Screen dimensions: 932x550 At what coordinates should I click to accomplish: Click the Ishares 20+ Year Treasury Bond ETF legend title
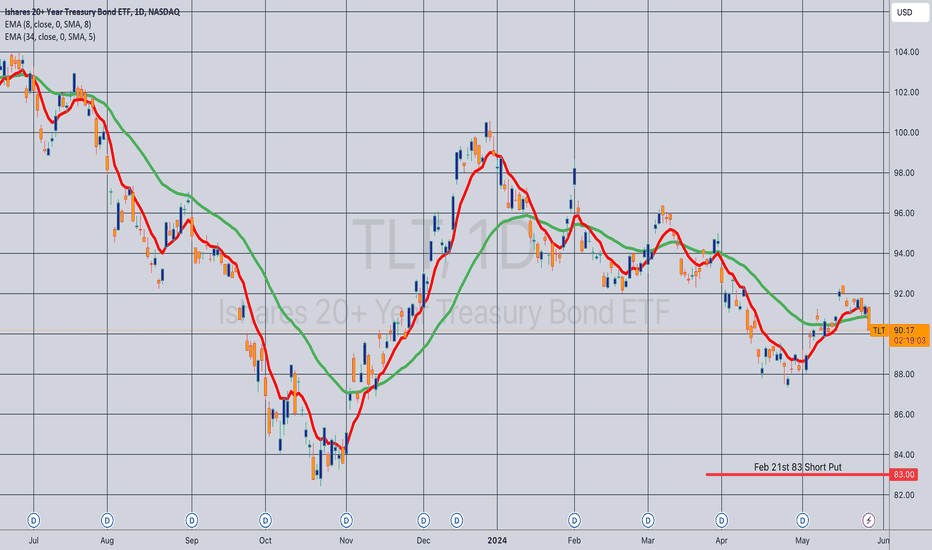coord(92,12)
